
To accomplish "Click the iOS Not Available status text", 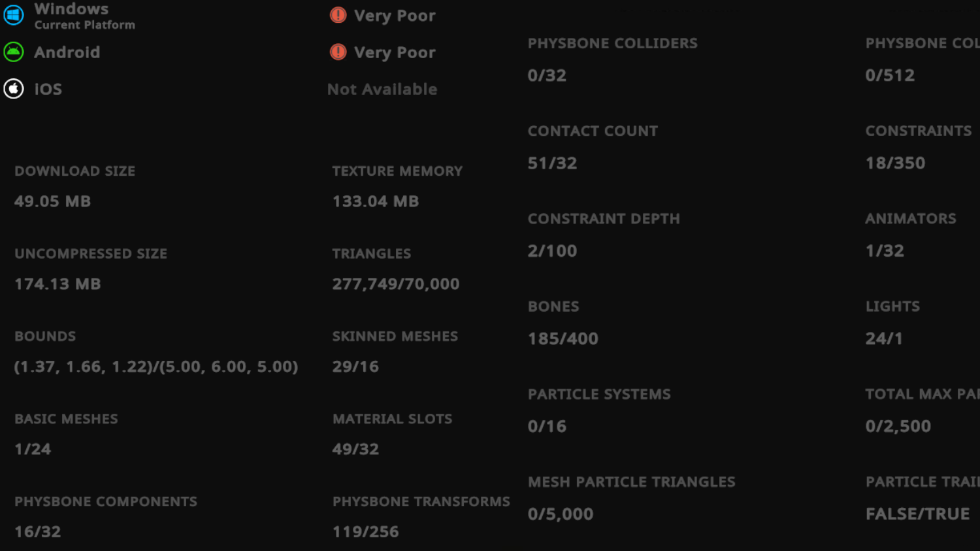I will pos(382,89).
